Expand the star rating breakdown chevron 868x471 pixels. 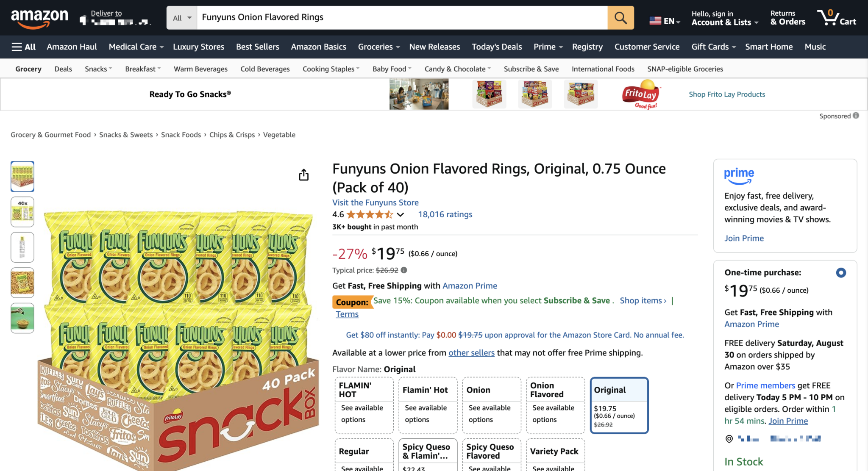pos(401,214)
